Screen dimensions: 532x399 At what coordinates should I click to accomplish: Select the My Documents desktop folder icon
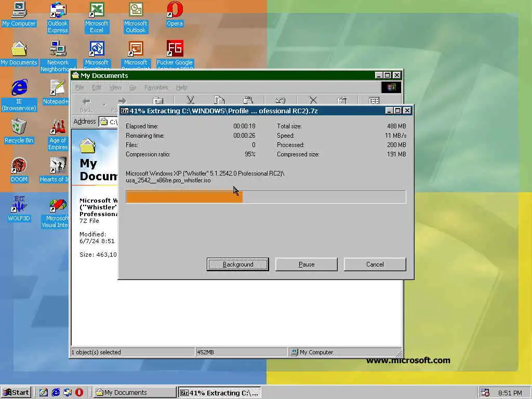19,54
